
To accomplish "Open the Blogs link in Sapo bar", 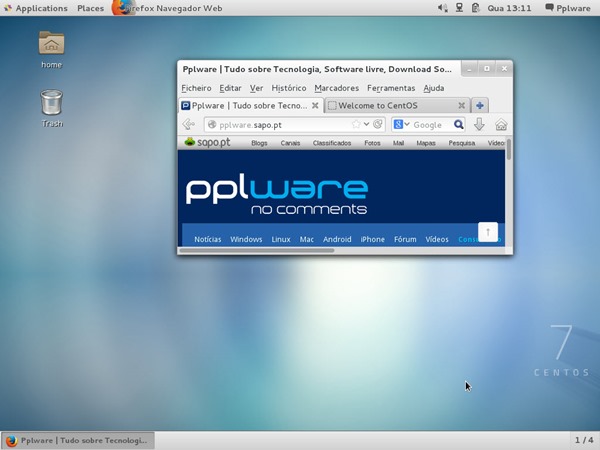I will [x=259, y=143].
